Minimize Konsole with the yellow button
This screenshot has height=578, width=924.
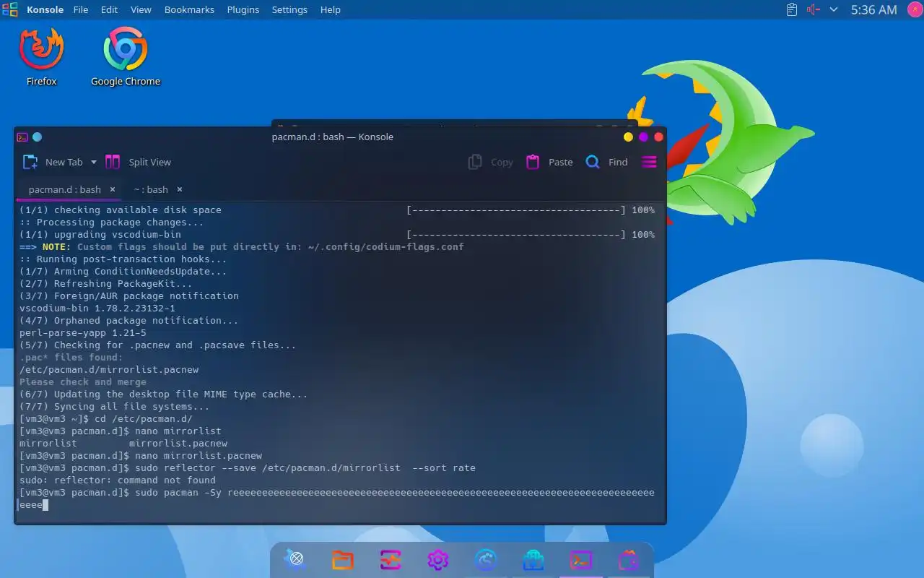point(628,137)
